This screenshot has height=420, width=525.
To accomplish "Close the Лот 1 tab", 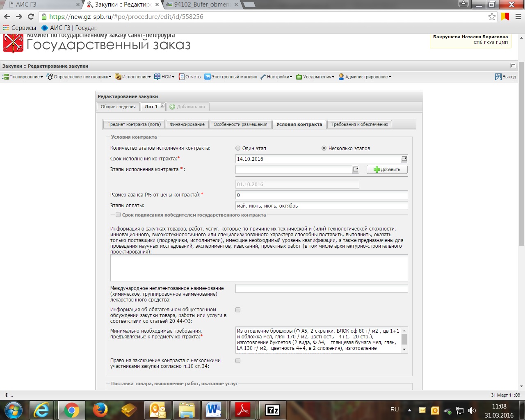I will tap(162, 106).
